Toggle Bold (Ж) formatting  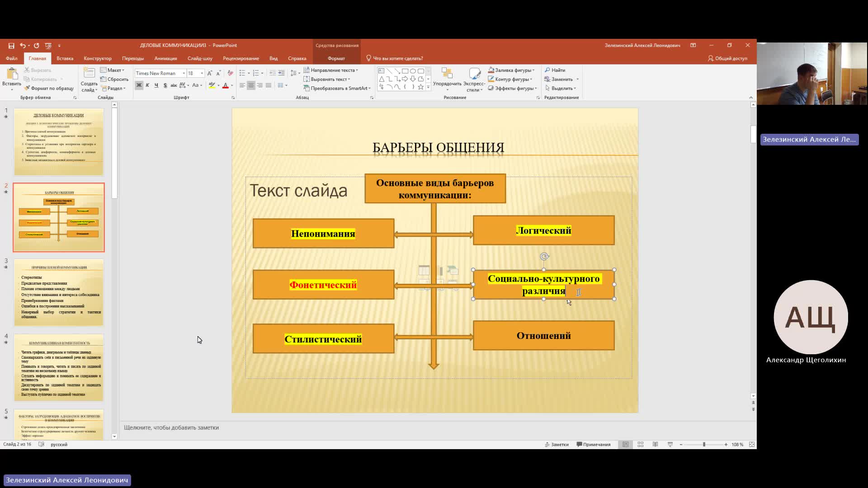pyautogui.click(x=139, y=85)
